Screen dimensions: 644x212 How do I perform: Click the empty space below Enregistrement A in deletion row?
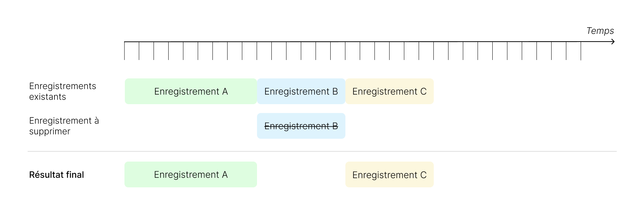[x=191, y=126]
